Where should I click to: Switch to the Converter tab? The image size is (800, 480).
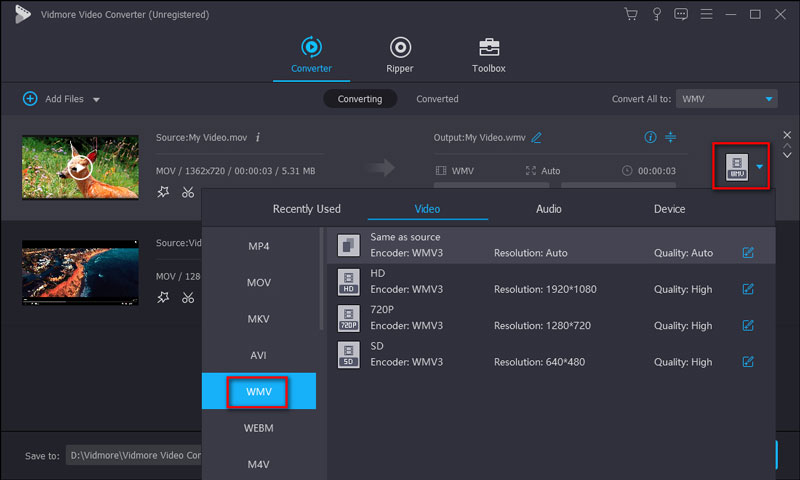311,55
